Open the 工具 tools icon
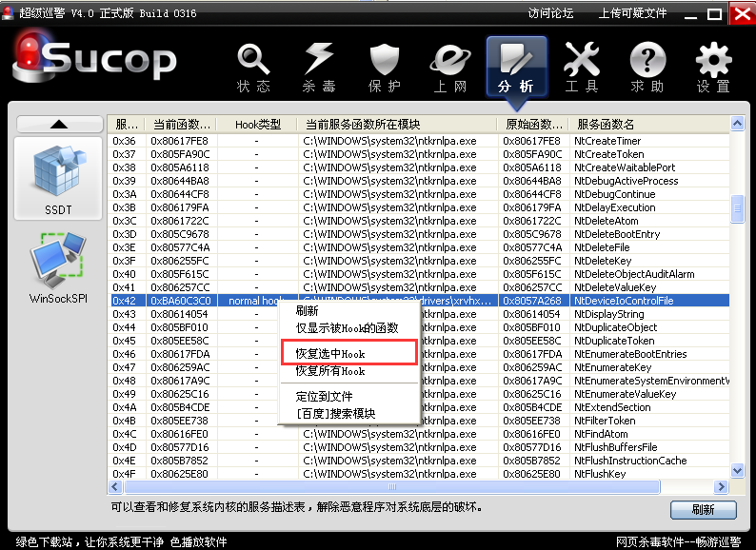 tap(581, 67)
